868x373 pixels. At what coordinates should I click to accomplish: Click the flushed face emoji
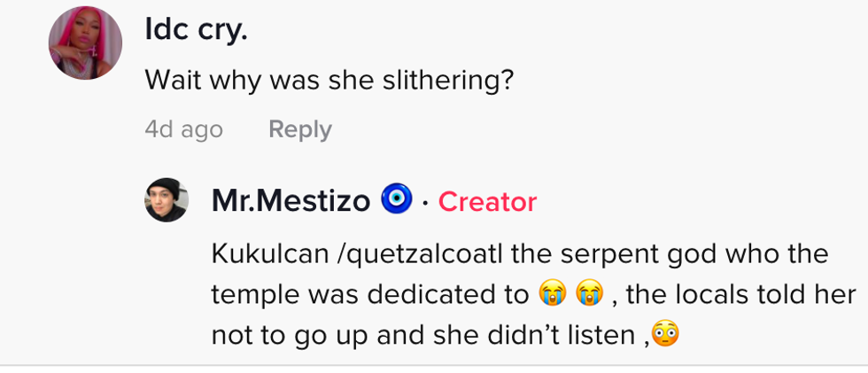pyautogui.click(x=664, y=333)
